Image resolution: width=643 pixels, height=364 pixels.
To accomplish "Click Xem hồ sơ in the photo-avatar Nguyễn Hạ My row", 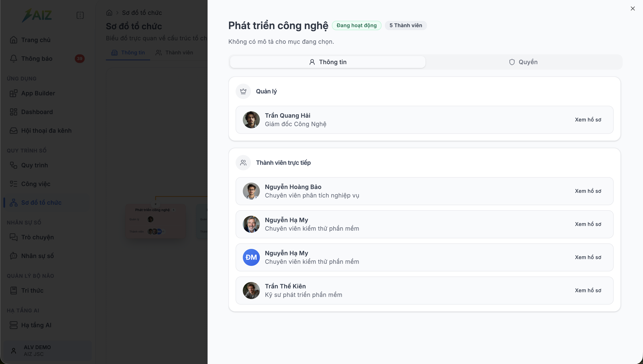I will click(x=588, y=224).
